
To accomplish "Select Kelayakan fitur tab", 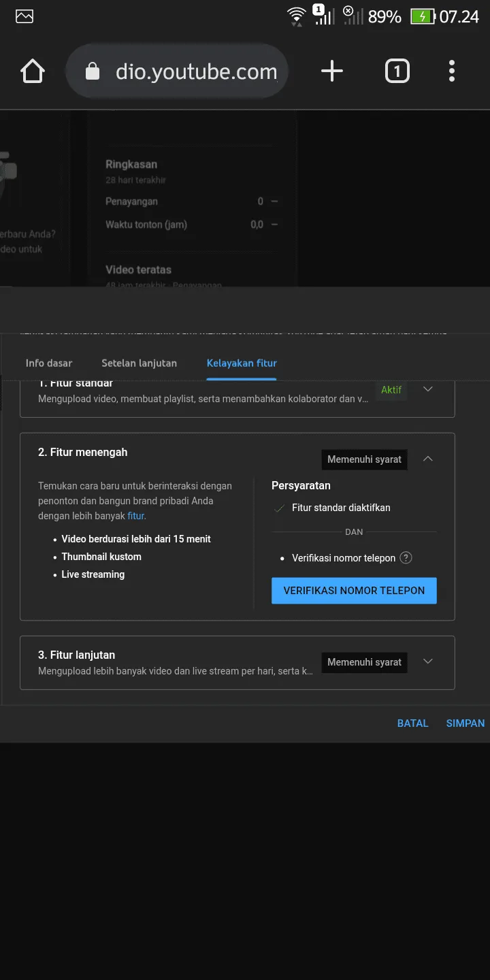I will pyautogui.click(x=242, y=363).
